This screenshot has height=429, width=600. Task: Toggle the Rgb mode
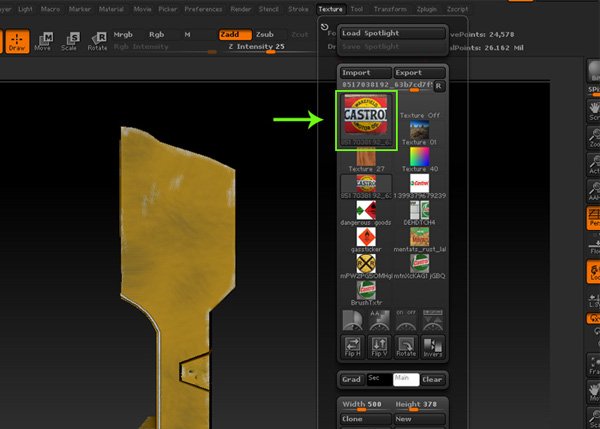(157, 34)
